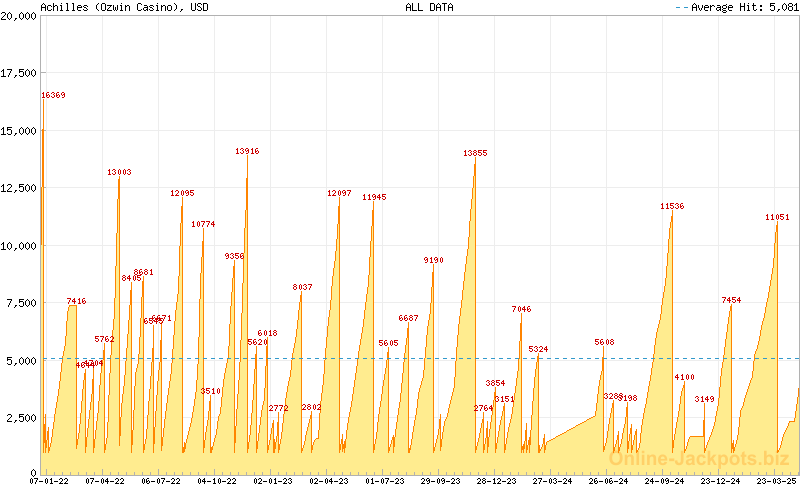Click the 16369 peak data label
This screenshot has width=800, height=490.
coord(53,95)
